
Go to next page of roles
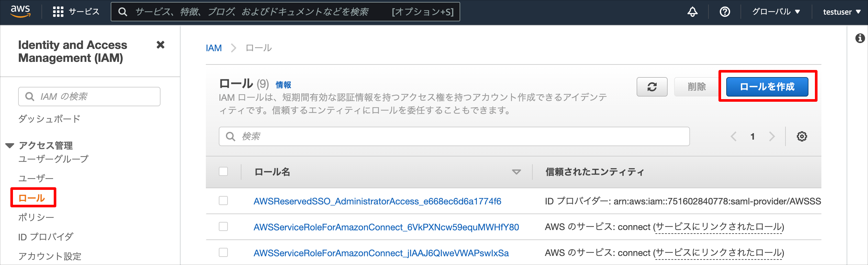[772, 136]
